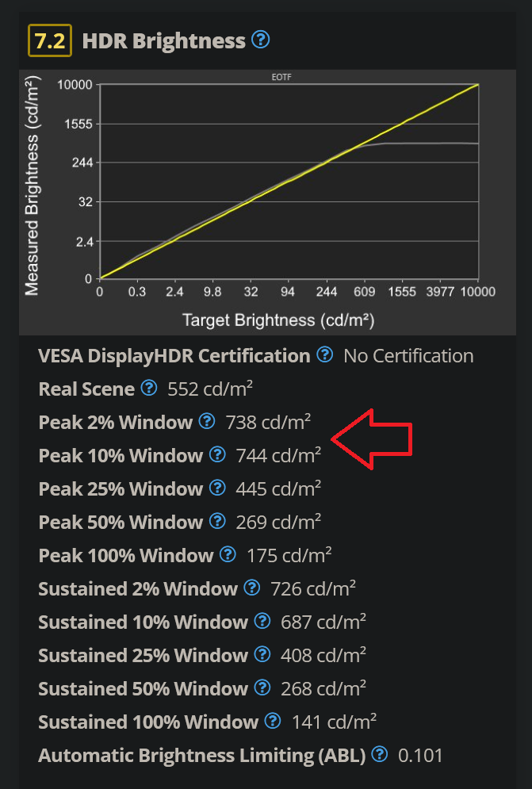Click the Peak 100% Window help icon
The width and height of the screenshot is (532, 789).
click(x=227, y=555)
